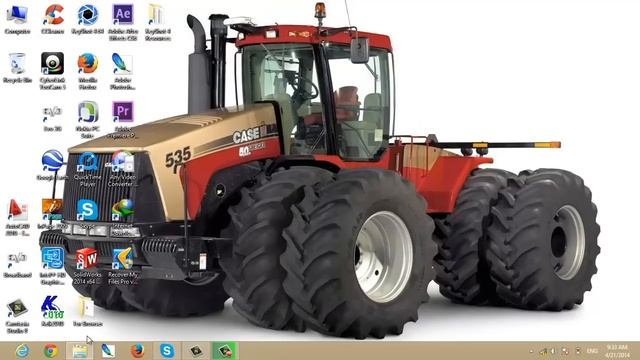Select the Any Video Converter shortcut
The height and width of the screenshot is (360, 640).
(x=122, y=169)
